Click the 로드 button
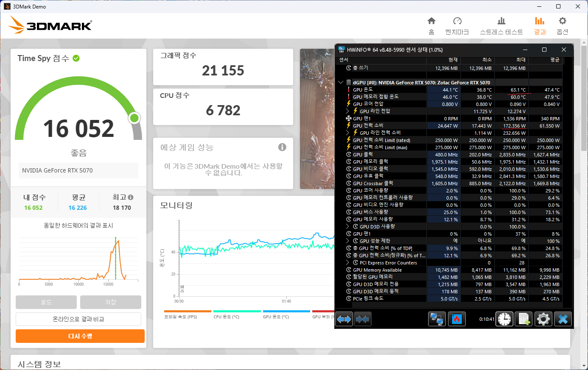This screenshot has height=370, width=588. point(46,302)
